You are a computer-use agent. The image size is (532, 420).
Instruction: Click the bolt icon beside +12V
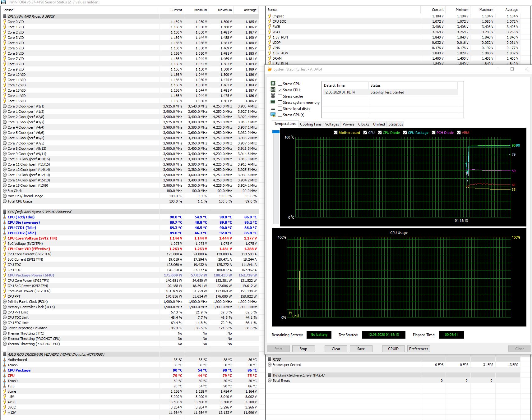pyautogui.click(x=5, y=413)
